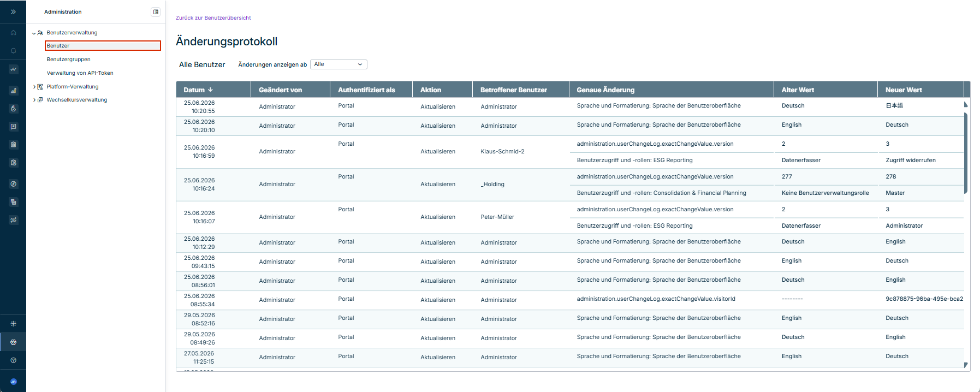This screenshot has height=392, width=980.
Task: Sort by the Datum column header
Action: point(198,90)
